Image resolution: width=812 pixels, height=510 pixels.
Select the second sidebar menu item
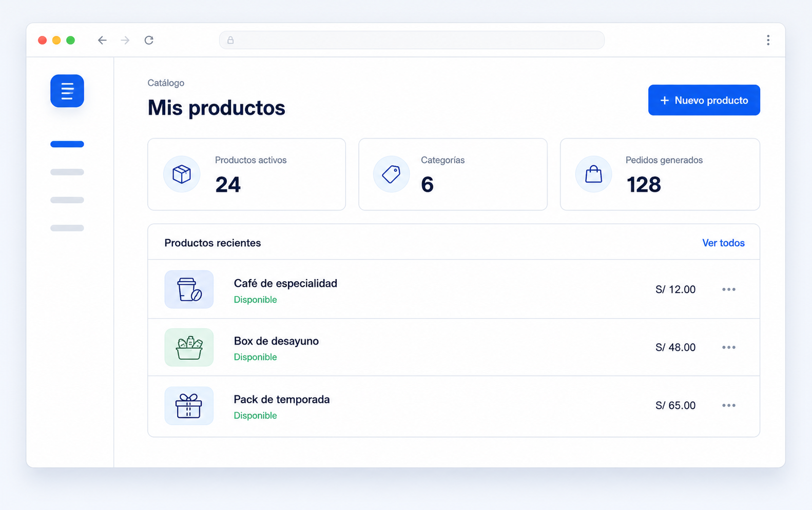(x=67, y=172)
